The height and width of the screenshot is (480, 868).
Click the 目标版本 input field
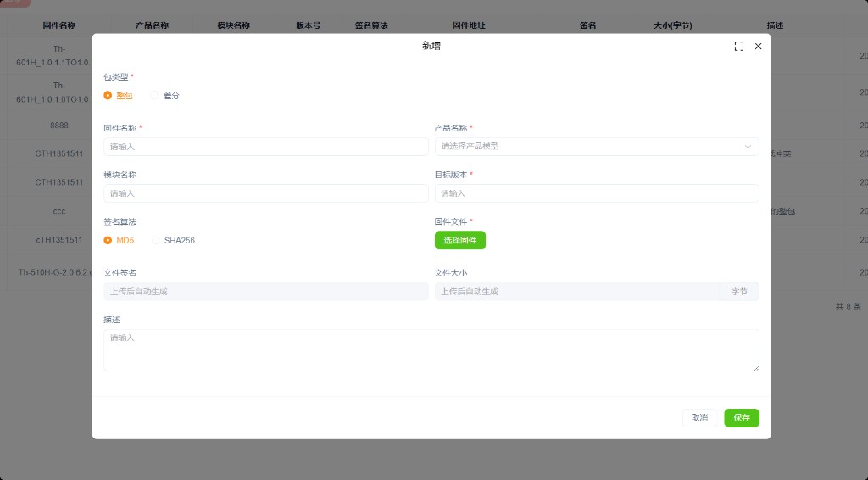click(597, 193)
